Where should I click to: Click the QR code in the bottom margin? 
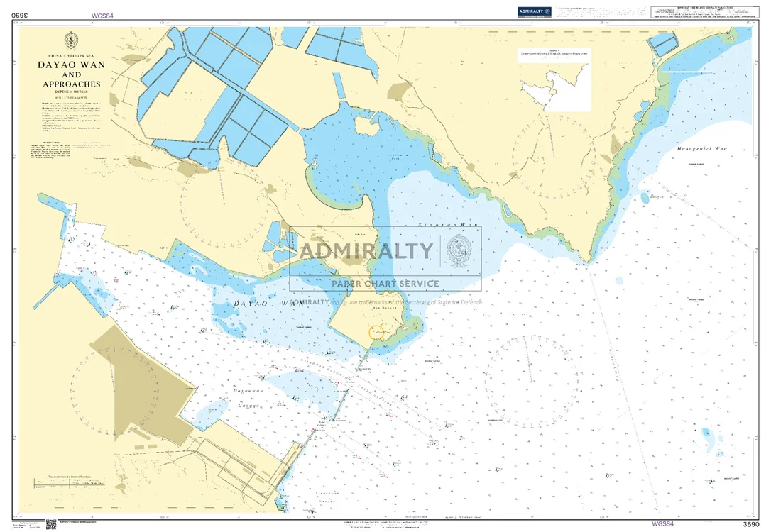pos(50,524)
